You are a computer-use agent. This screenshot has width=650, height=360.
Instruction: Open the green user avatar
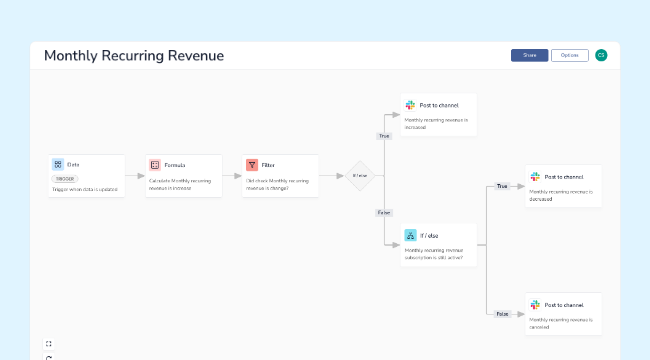pos(601,55)
